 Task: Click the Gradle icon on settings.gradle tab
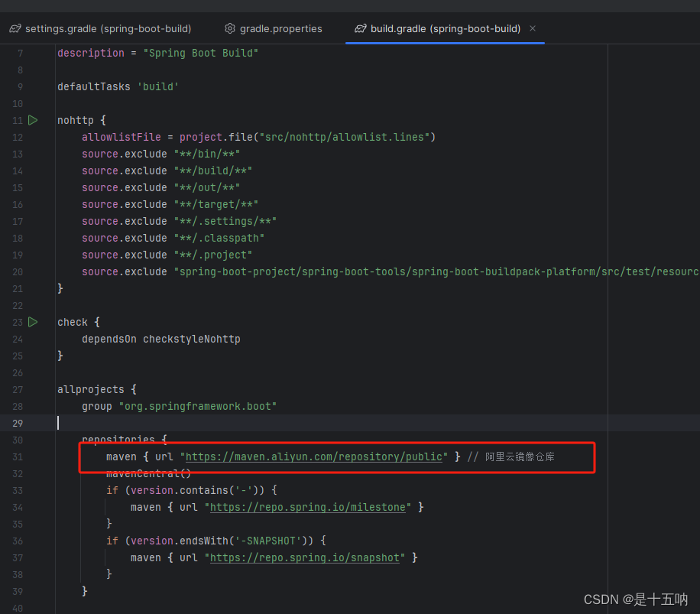click(15, 28)
